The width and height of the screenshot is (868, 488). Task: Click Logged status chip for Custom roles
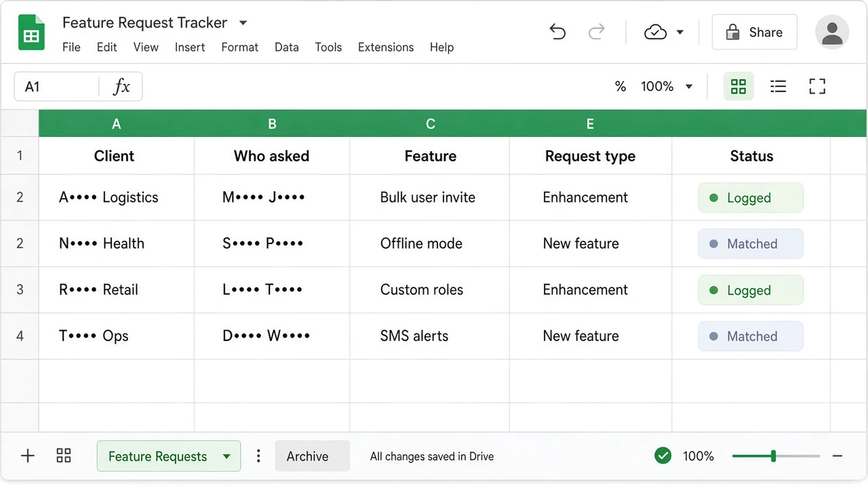coord(751,290)
